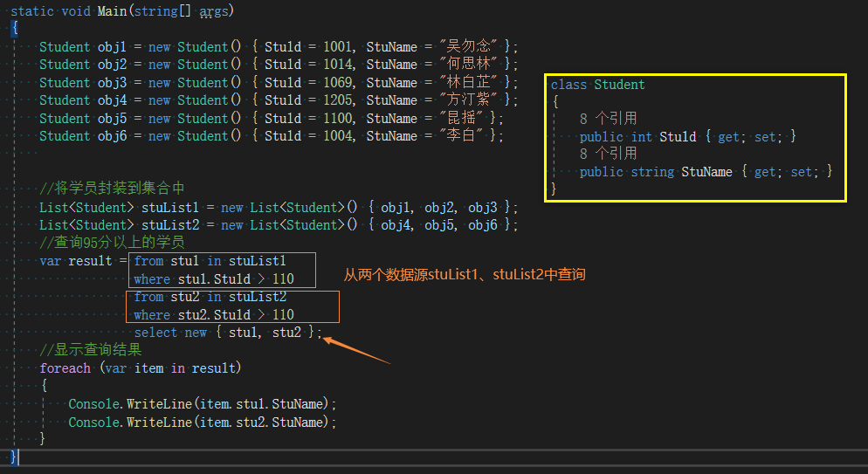Click the orange annotation about stuList1、stuList2
The width and height of the screenshot is (868, 474).
(465, 274)
